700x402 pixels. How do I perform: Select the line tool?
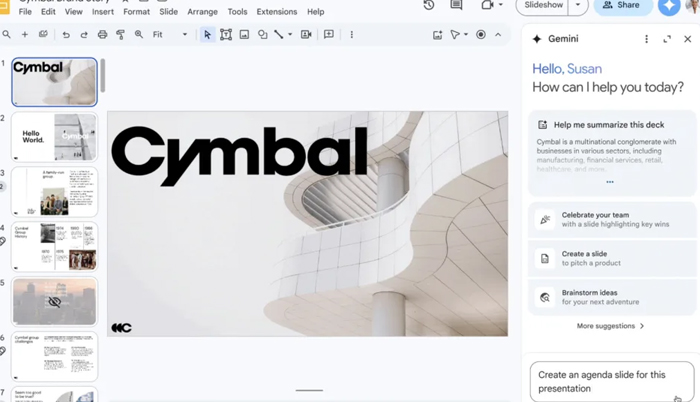pyautogui.click(x=279, y=34)
